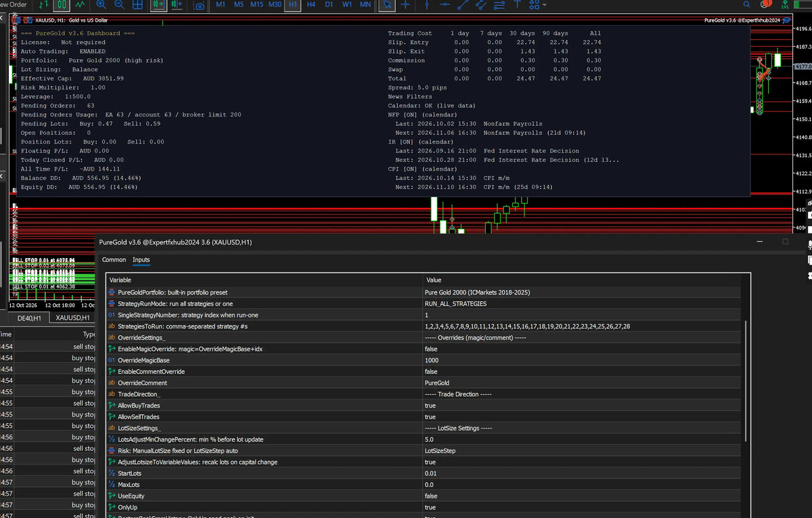Select the H1 timeframe
The width and height of the screenshot is (812, 518).
[x=293, y=5]
